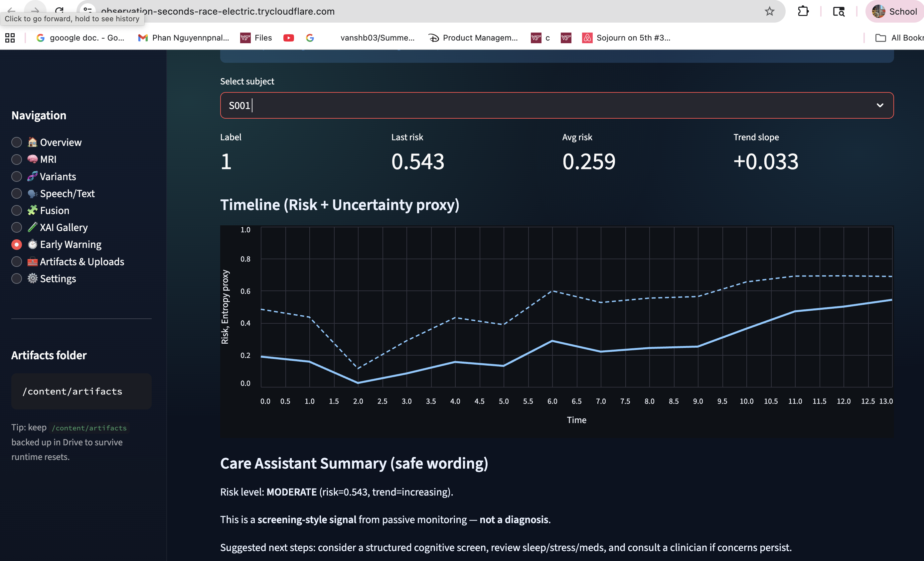Viewport: 924px width, 561px height.
Task: Select the MRI navigation option
Action: [x=17, y=160]
